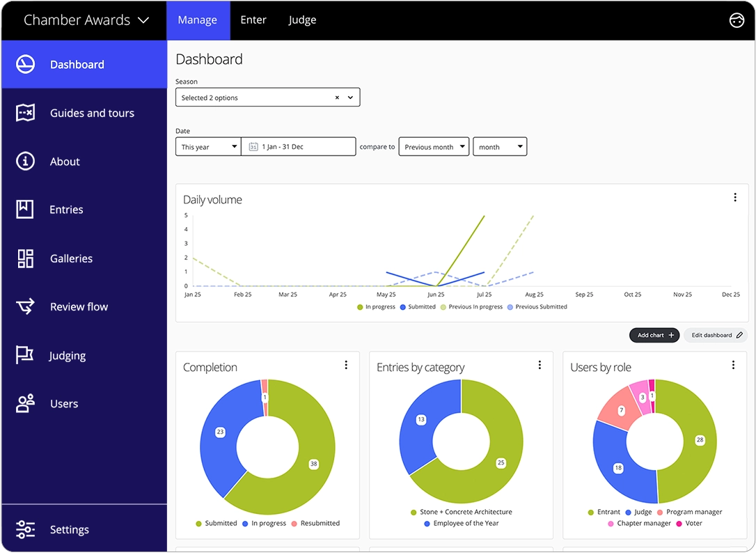Click the Judging flag icon
756x555 pixels.
tap(26, 355)
